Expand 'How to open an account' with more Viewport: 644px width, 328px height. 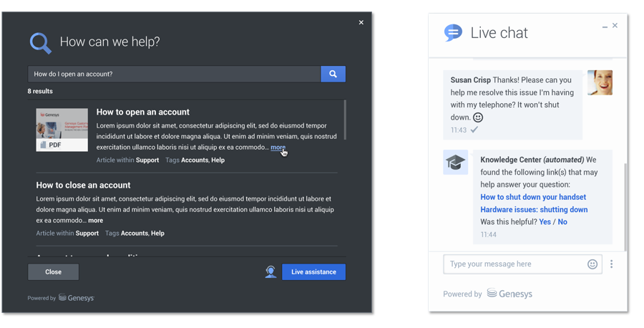(x=278, y=148)
